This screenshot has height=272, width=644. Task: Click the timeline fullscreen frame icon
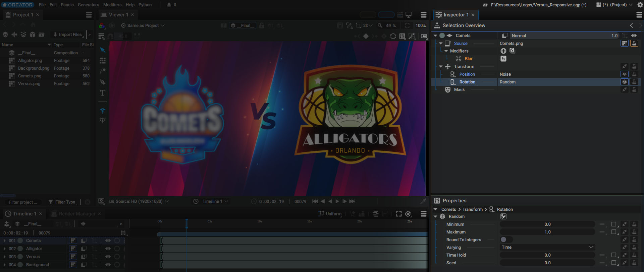tap(399, 214)
